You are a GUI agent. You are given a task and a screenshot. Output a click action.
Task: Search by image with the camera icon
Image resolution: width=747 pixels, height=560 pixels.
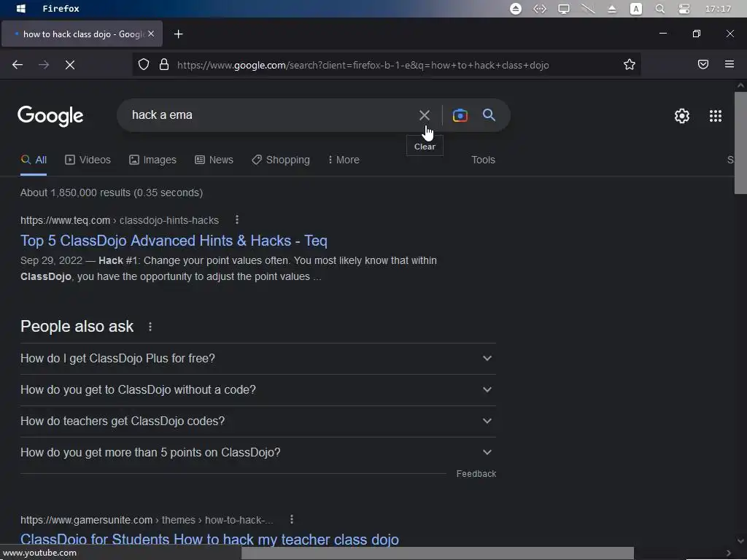[x=460, y=115]
